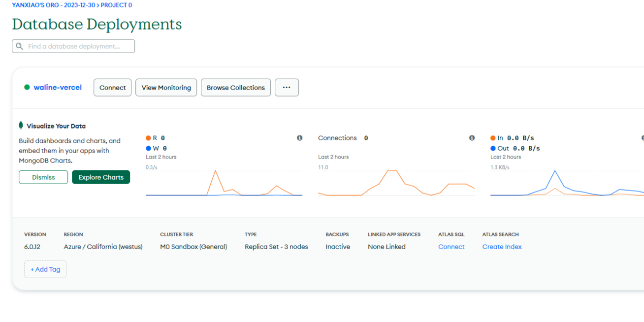644x322 pixels.
Task: Click the Add Tag button
Action: pos(45,269)
